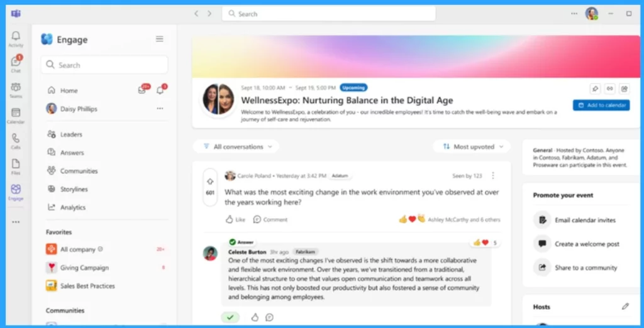This screenshot has height=328, width=644.
Task: Comment on Carole Poland's question
Action: pyautogui.click(x=270, y=220)
